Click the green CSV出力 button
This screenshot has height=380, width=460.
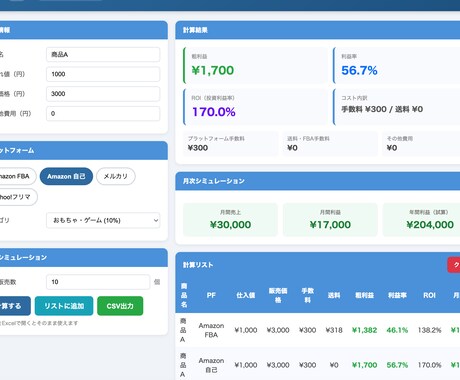point(120,306)
